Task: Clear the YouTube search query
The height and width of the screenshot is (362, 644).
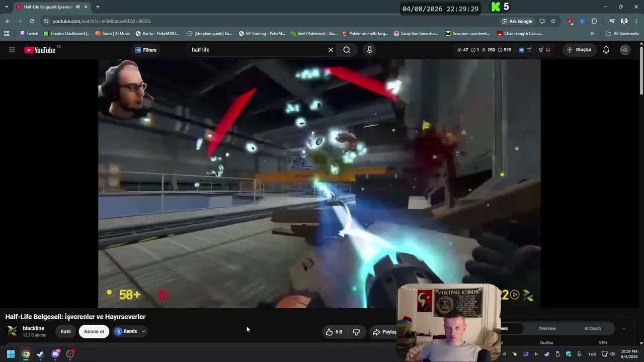Action: click(x=331, y=50)
